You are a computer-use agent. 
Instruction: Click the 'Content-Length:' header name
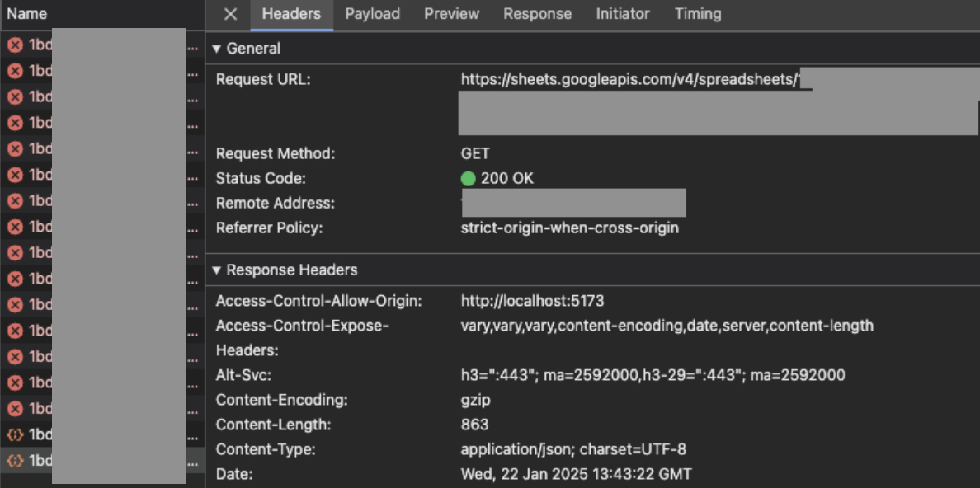(x=274, y=425)
